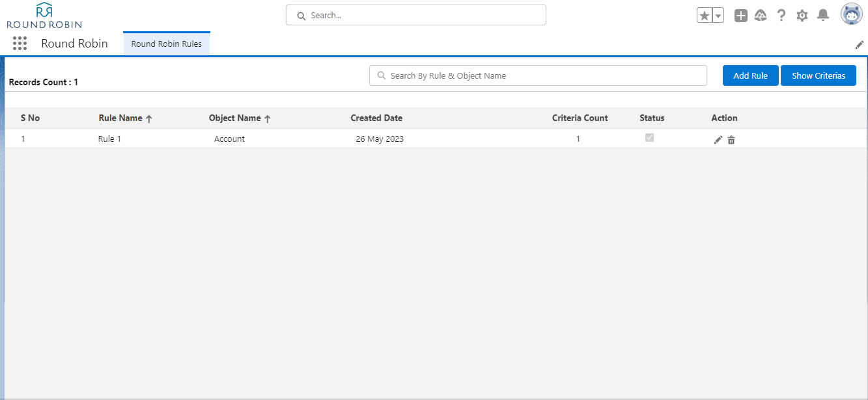Open the App Launcher grid icon
Screen dimensions: 868x400
[20, 44]
